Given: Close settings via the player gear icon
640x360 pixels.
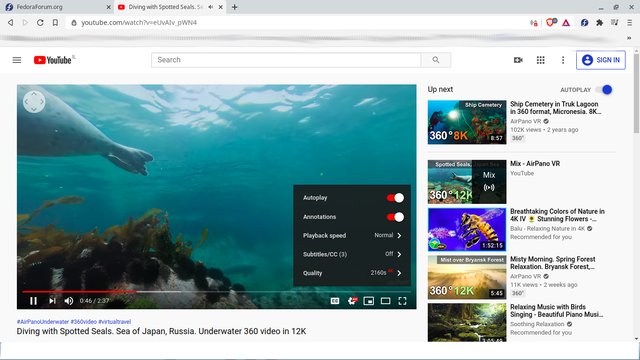Looking at the screenshot, I should (x=352, y=301).
